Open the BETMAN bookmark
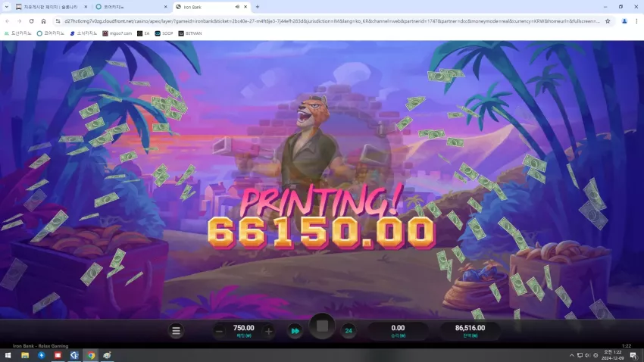The width and height of the screenshot is (644, 362). 190,33
